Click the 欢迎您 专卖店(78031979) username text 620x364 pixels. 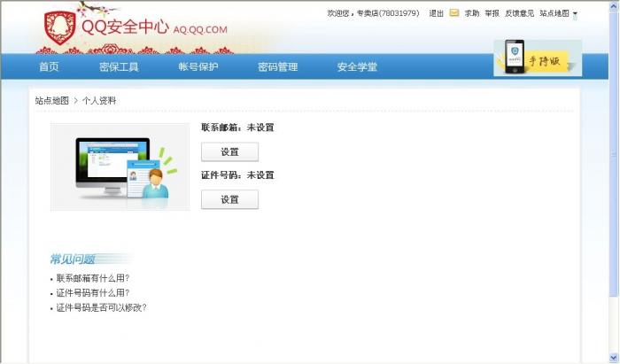pos(373,13)
